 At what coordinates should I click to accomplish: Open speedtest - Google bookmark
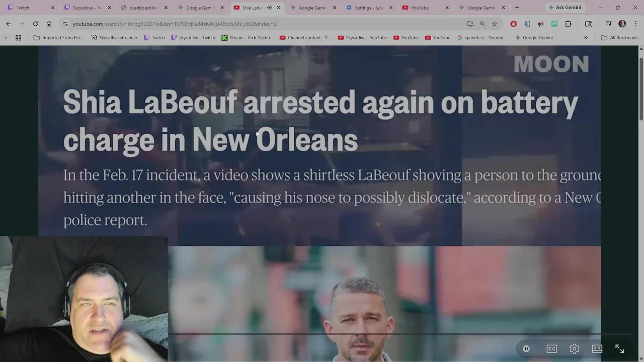coord(481,38)
